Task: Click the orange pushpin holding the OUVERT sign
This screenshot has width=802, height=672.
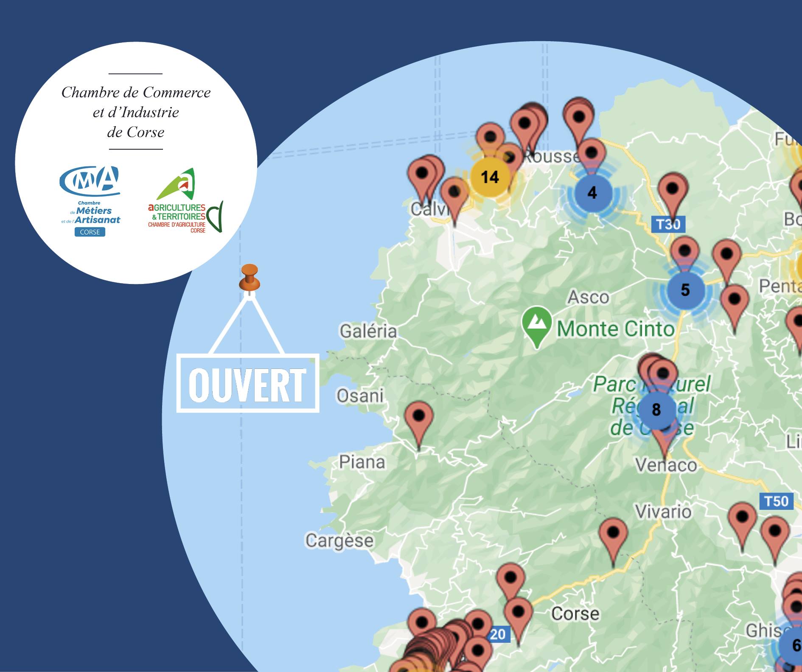Action: click(x=249, y=278)
